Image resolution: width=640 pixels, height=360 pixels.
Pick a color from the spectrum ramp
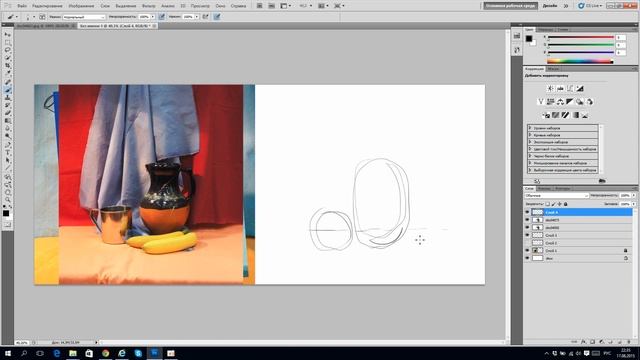click(580, 62)
